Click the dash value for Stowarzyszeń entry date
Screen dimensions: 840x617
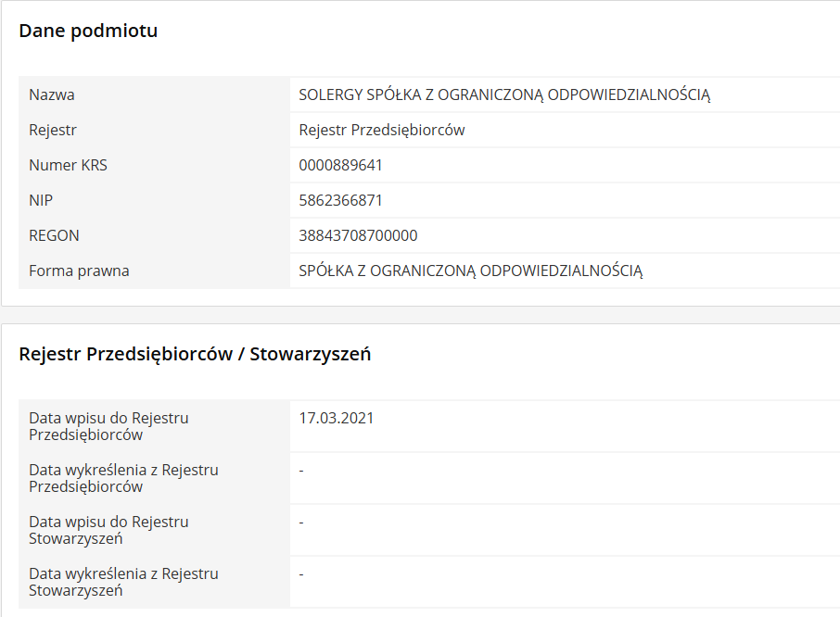[302, 523]
